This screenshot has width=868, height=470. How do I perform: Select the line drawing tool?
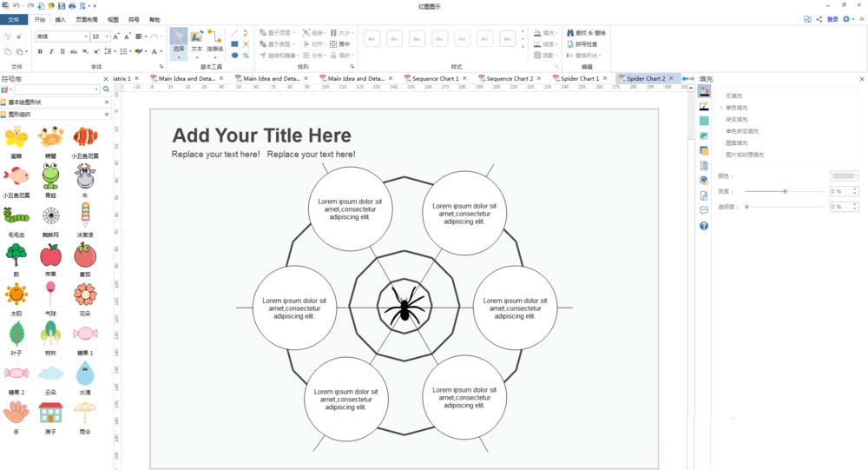(234, 33)
